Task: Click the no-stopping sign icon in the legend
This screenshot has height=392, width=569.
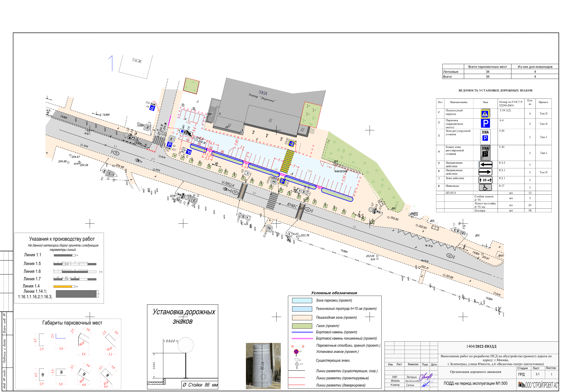Action: coord(296,351)
